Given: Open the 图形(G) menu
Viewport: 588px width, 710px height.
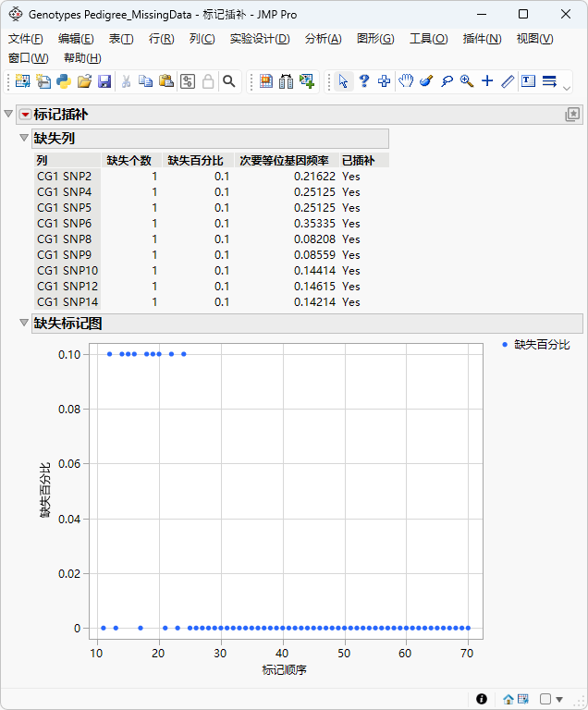Looking at the screenshot, I should tap(375, 39).
